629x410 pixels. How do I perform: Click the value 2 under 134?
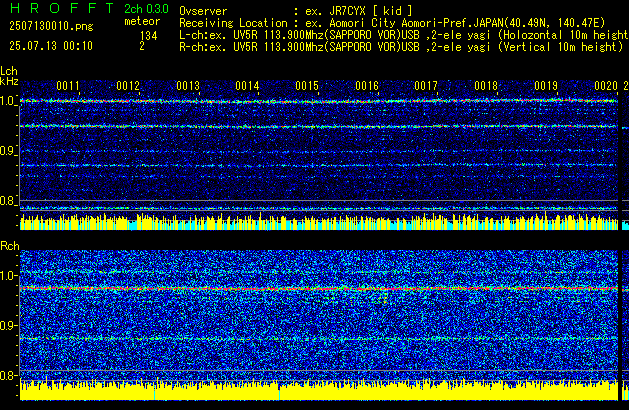coord(142,46)
